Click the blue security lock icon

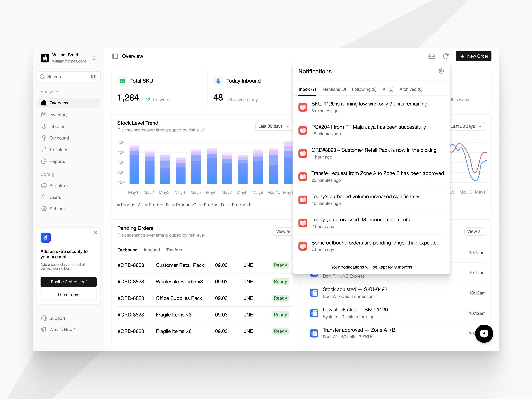[x=45, y=238]
